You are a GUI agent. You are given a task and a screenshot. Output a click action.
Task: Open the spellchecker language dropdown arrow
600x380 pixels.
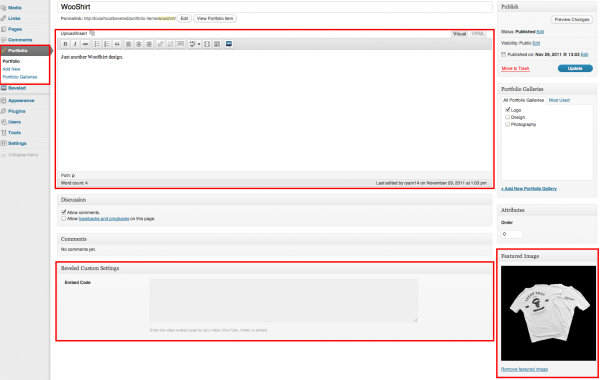pyautogui.click(x=199, y=44)
